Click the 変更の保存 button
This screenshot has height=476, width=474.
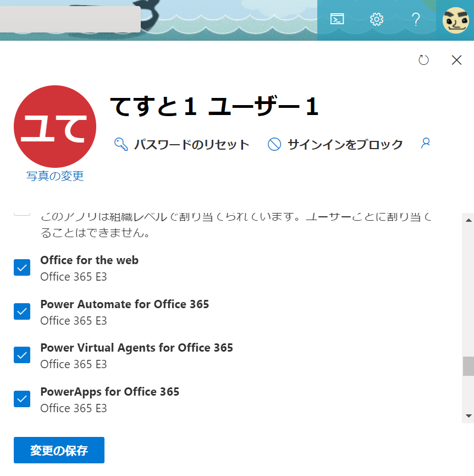(x=59, y=450)
